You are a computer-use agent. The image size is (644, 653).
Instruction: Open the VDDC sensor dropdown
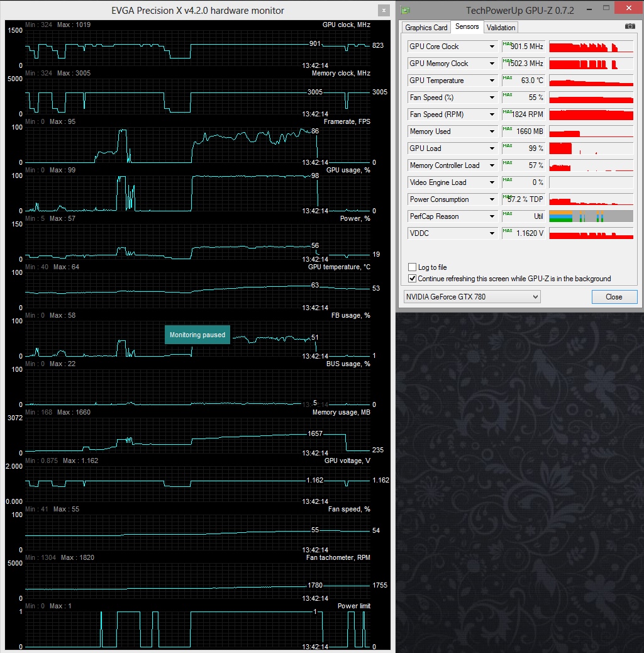492,233
